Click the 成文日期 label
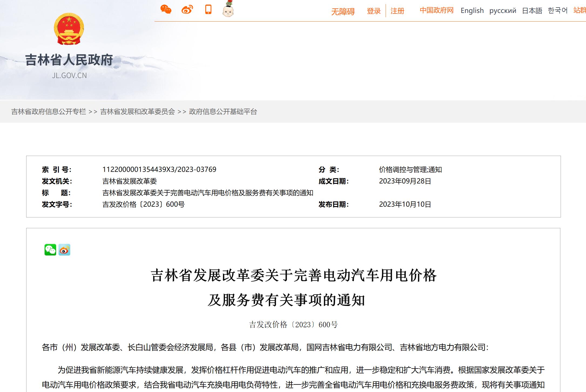 coord(334,181)
